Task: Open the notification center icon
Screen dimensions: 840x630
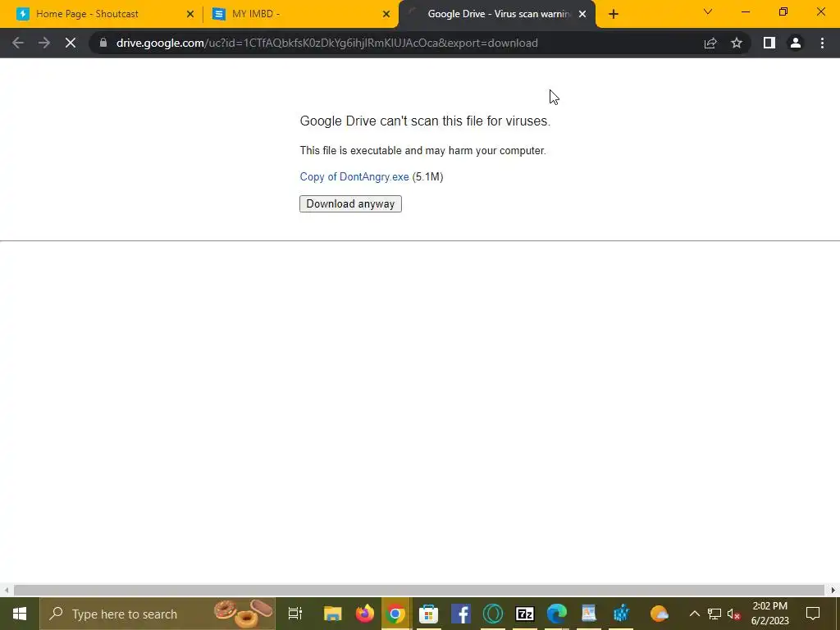Action: [813, 614]
